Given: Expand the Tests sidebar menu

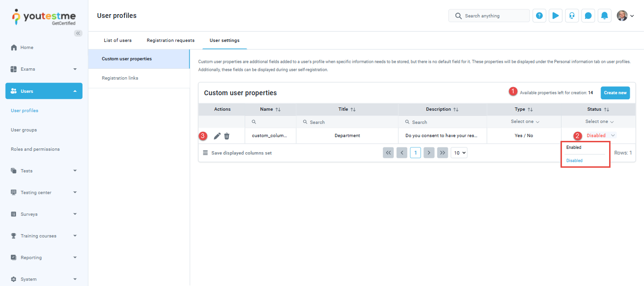Looking at the screenshot, I should click(x=44, y=171).
